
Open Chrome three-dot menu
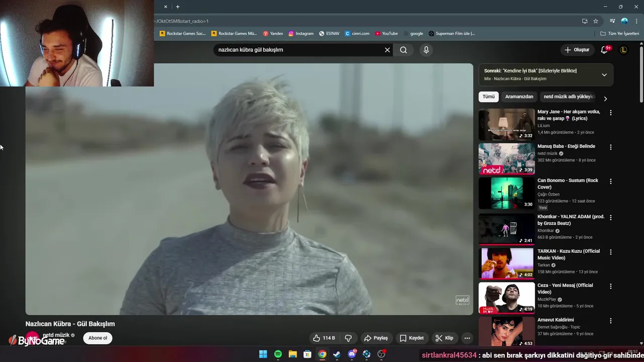(636, 21)
